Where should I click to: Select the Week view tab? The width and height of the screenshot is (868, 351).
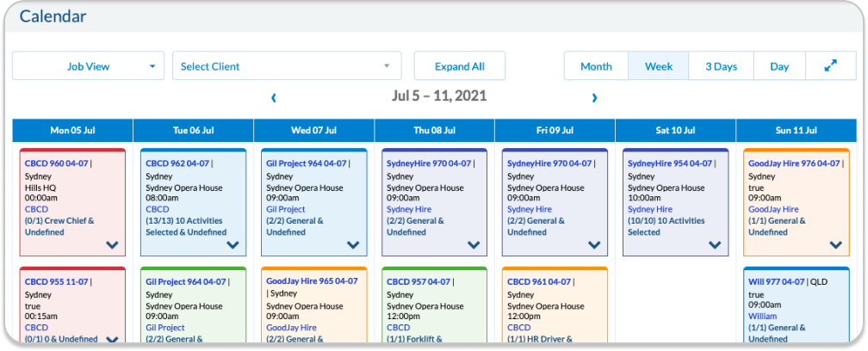659,66
